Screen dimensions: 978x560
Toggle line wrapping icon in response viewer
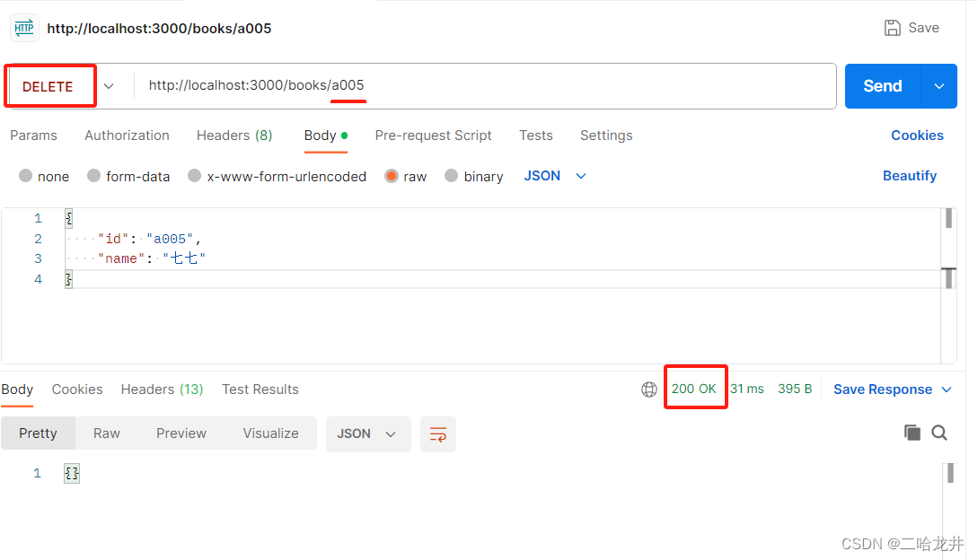pos(438,433)
